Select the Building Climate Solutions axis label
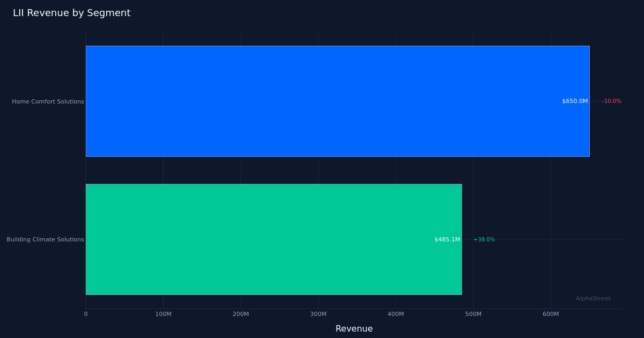 (x=45, y=239)
